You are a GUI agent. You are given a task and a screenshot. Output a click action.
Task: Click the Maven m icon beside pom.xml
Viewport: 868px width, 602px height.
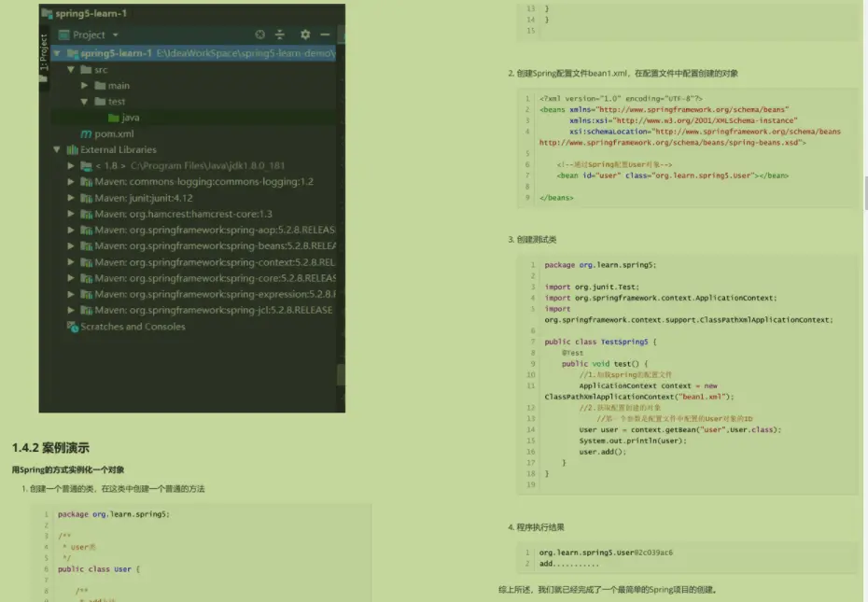point(86,134)
